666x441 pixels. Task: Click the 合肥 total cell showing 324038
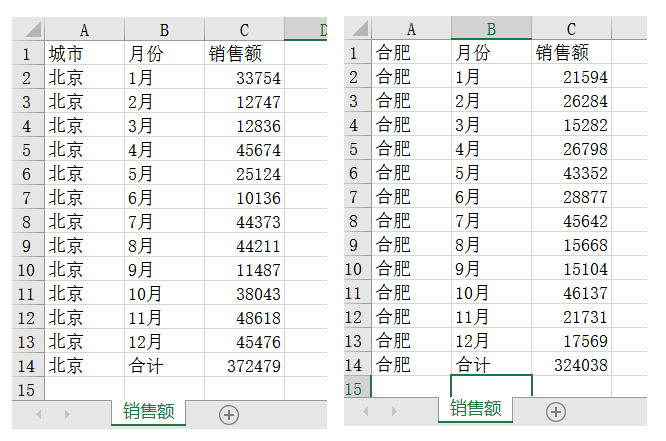[x=571, y=365]
